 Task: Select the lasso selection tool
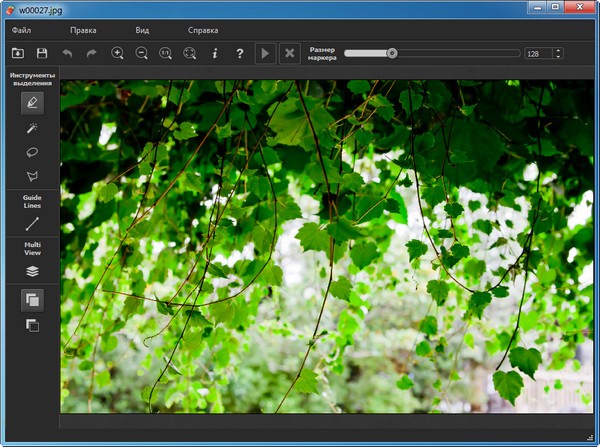[x=32, y=152]
